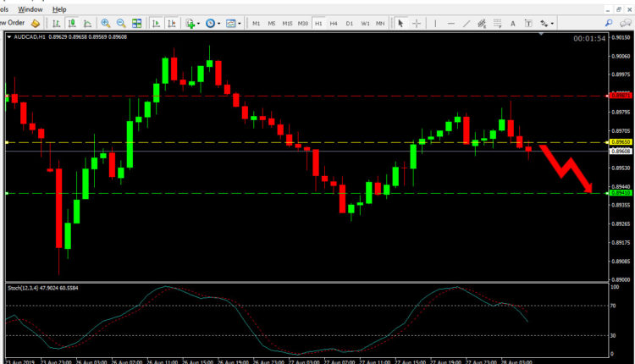Activate the crosshair tool
This screenshot has width=635, height=364.
(x=417, y=24)
